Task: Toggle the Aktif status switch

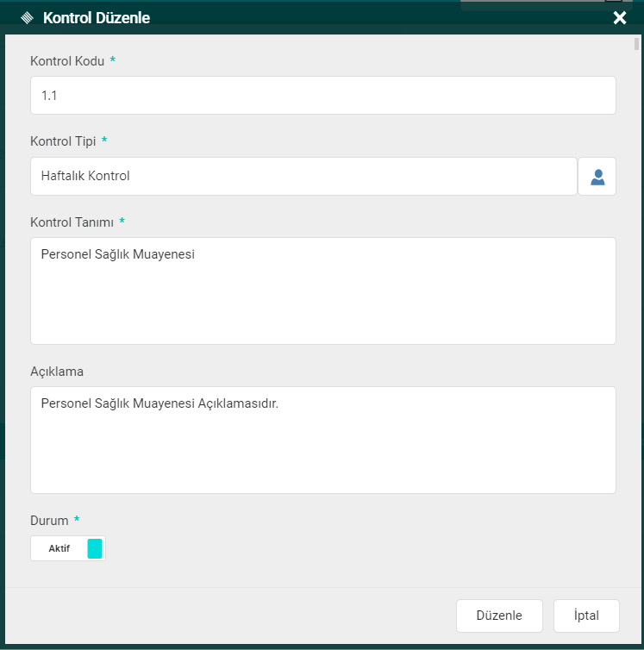Action: point(68,548)
